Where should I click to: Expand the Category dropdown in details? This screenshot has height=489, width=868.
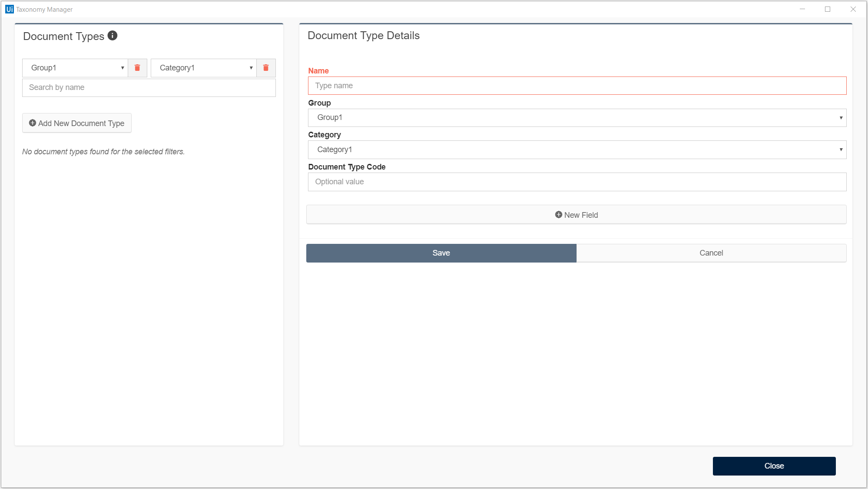[577, 150]
